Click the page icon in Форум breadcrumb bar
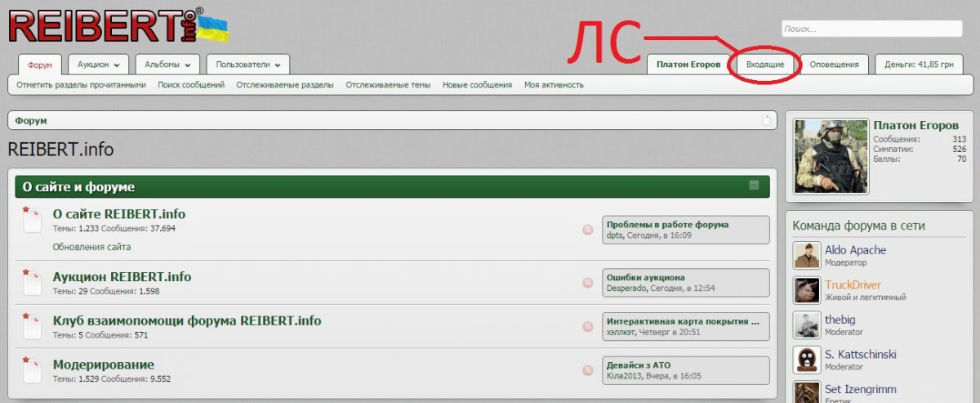 click(x=766, y=120)
